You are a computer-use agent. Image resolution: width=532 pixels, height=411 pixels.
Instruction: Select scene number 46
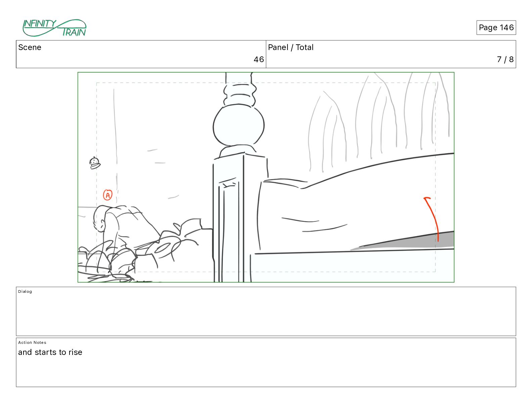coord(259,59)
